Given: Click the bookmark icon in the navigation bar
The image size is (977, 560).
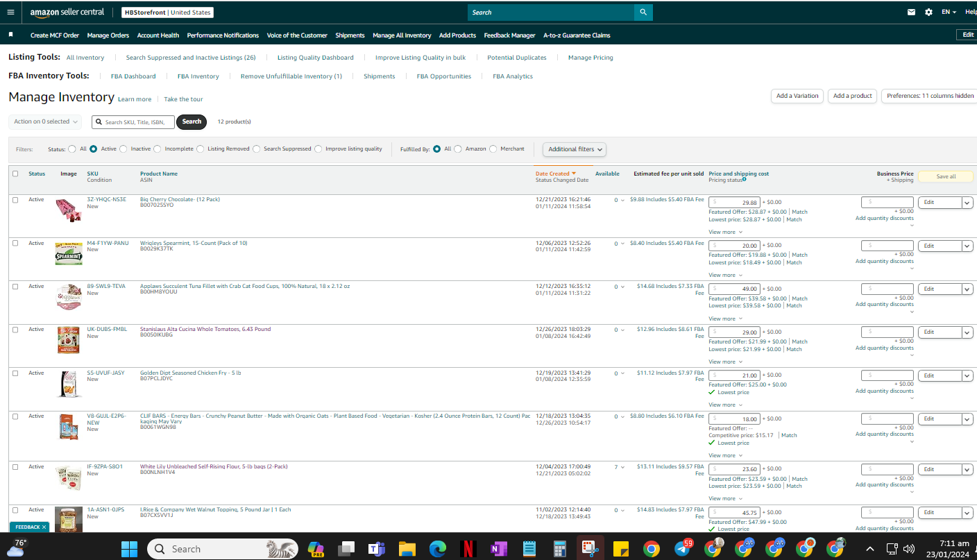Looking at the screenshot, I should (10, 34).
